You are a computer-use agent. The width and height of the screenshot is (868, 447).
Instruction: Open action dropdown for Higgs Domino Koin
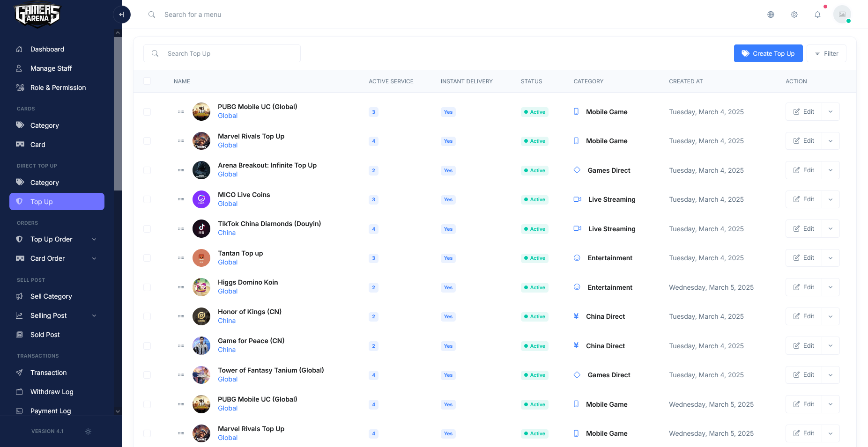(831, 287)
